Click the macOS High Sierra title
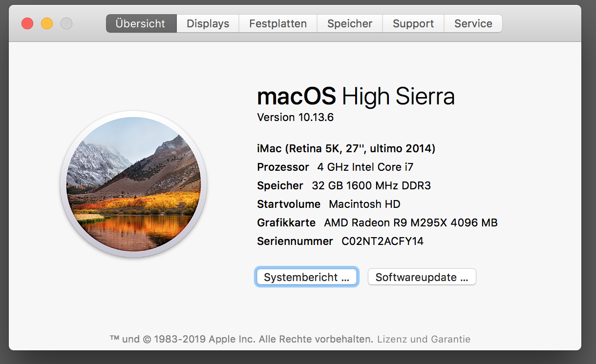Viewport: 596px width, 364px height. pyautogui.click(x=356, y=97)
